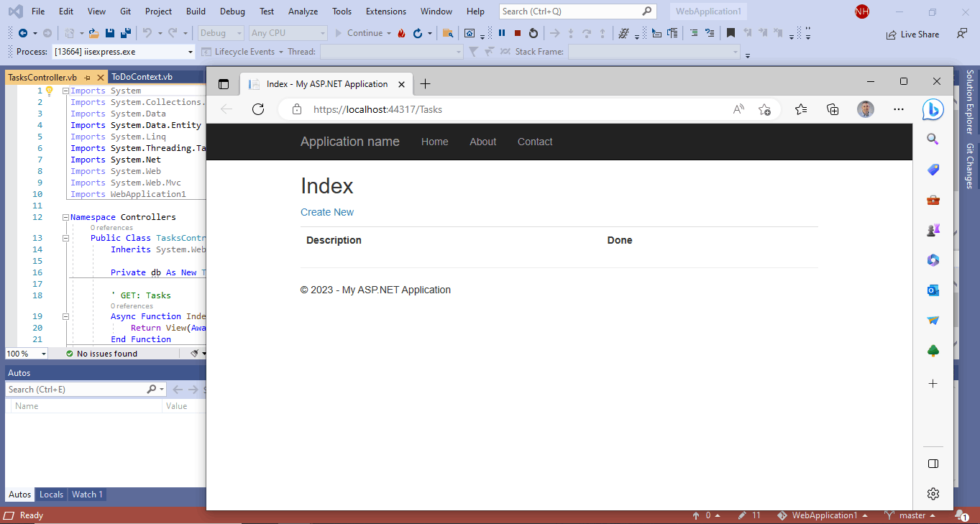Set editor zoom using the 100% control

25,353
